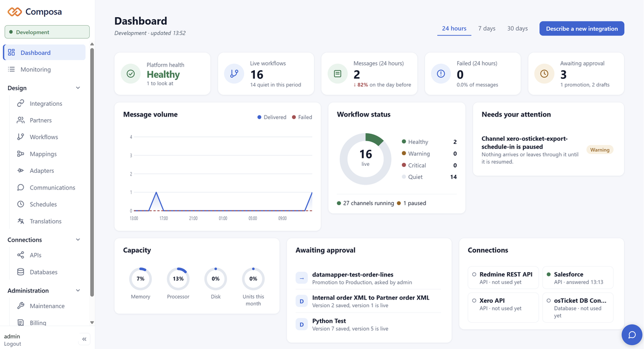
Task: Click the Adapters plug icon
Action: [x=20, y=171]
